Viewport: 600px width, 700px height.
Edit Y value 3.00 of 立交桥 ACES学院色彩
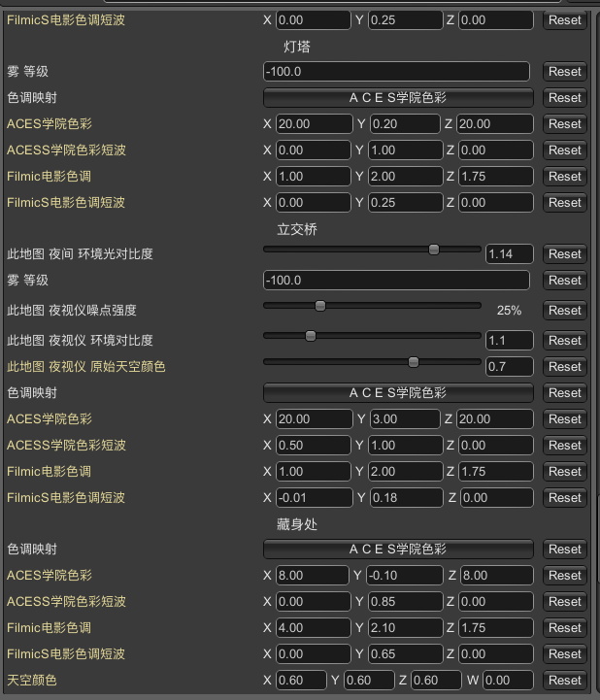click(405, 418)
